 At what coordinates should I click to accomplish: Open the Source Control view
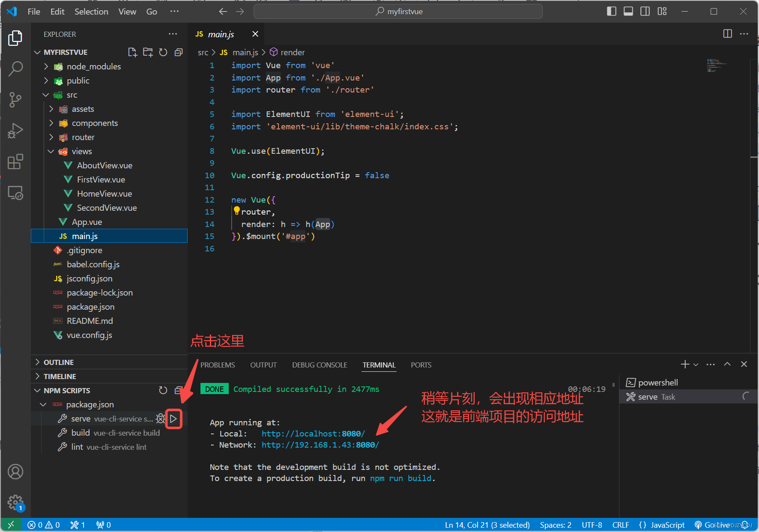pyautogui.click(x=15, y=99)
